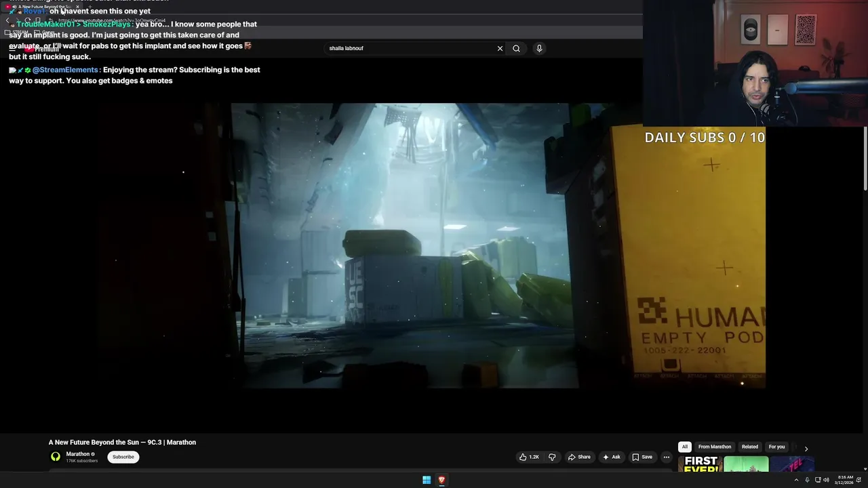Click the taskbar microphone tray icon
The image size is (868, 488).
pos(807,480)
